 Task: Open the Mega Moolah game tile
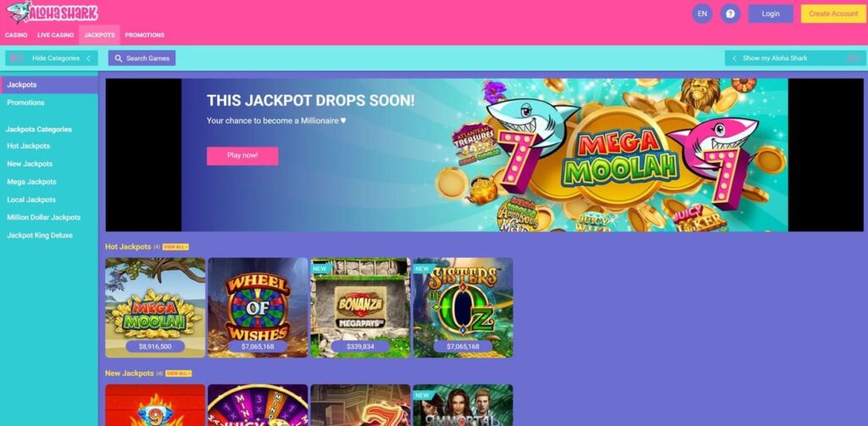point(155,307)
